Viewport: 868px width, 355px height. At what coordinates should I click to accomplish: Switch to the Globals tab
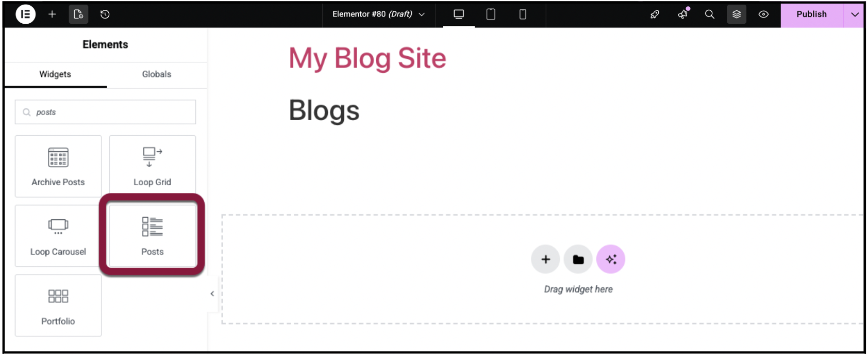[x=157, y=74]
